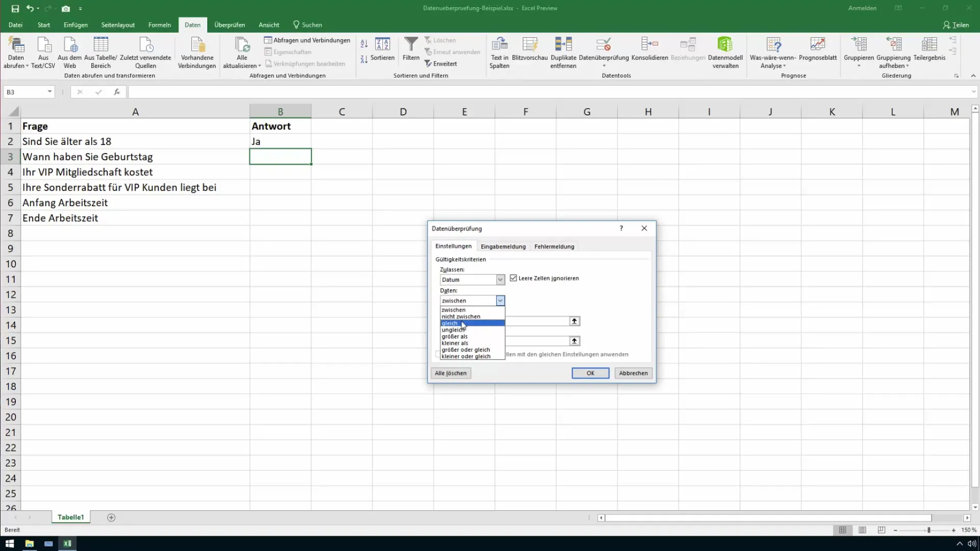The width and height of the screenshot is (980, 551).
Task: Click the Suchen search field
Action: [x=307, y=24]
